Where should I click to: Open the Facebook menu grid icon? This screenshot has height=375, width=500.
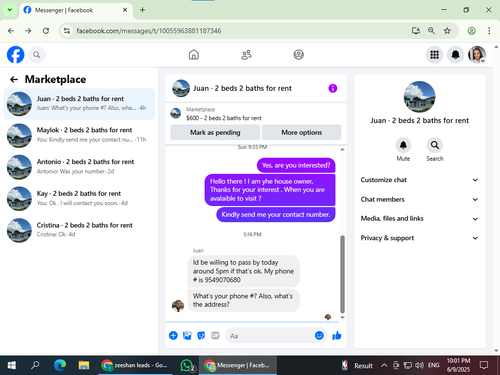point(434,55)
